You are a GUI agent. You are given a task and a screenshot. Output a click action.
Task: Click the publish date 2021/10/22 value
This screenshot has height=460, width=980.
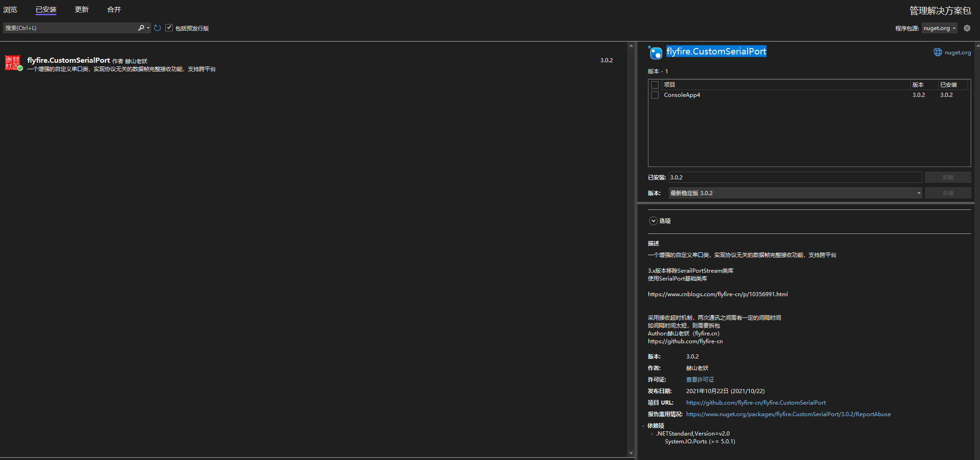(726, 391)
